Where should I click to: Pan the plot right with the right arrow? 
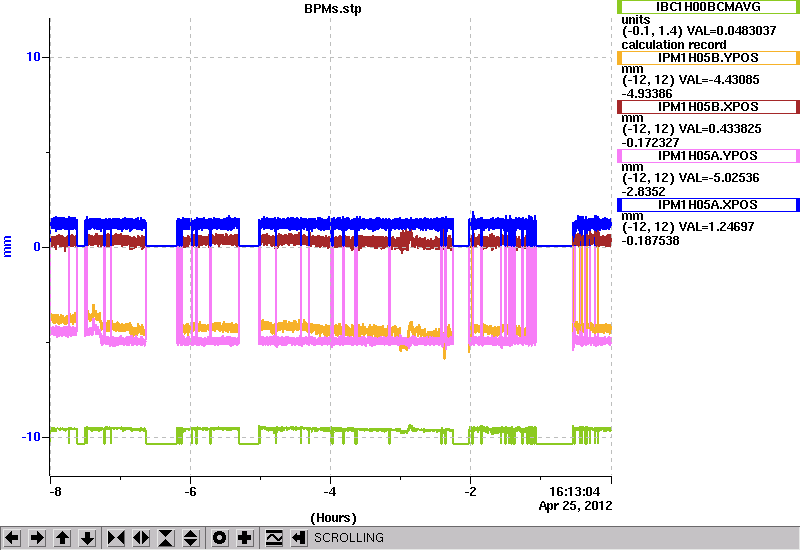(37, 538)
